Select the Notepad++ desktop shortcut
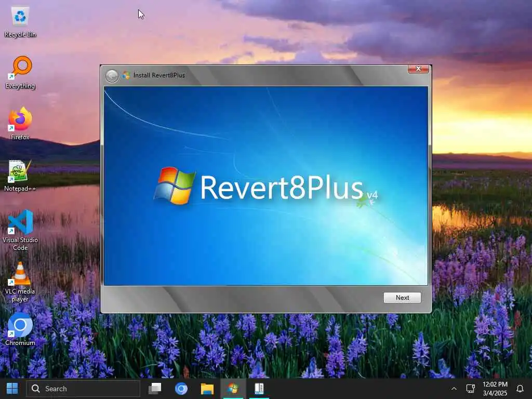 tap(20, 176)
